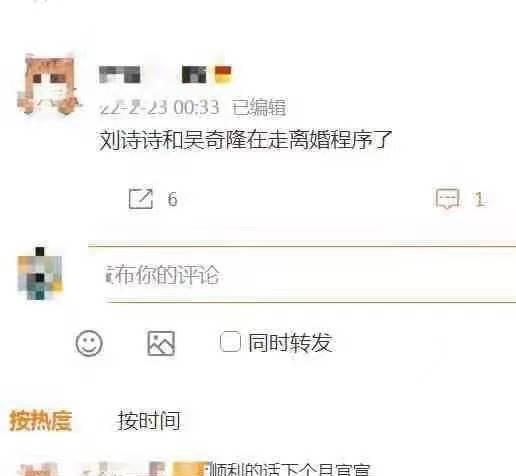The image size is (516, 476).
Task: Click the 同时转发 label text
Action: (x=290, y=342)
